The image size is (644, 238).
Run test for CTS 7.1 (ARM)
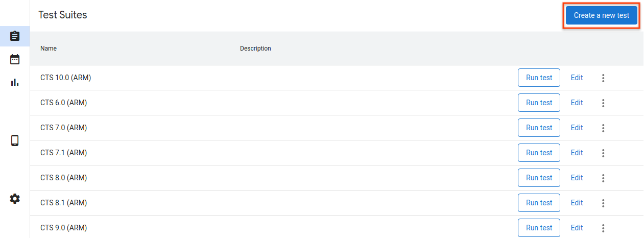[539, 153]
